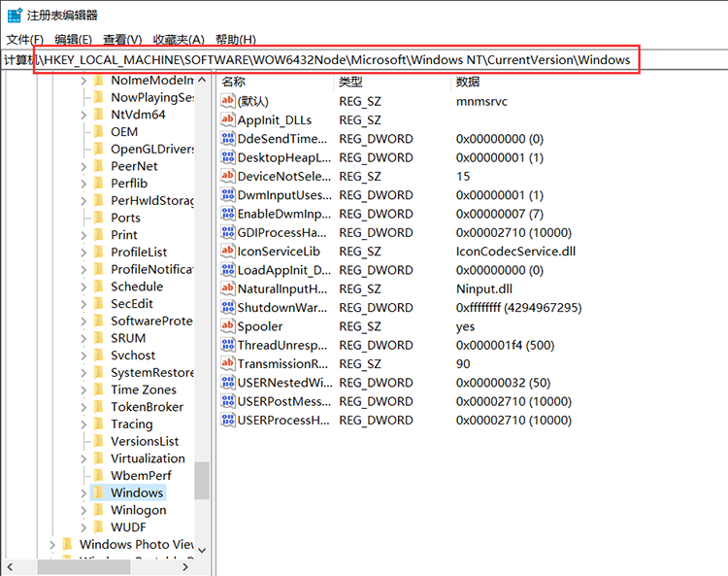
Task: Click the Spooler string value icon
Action: (228, 327)
